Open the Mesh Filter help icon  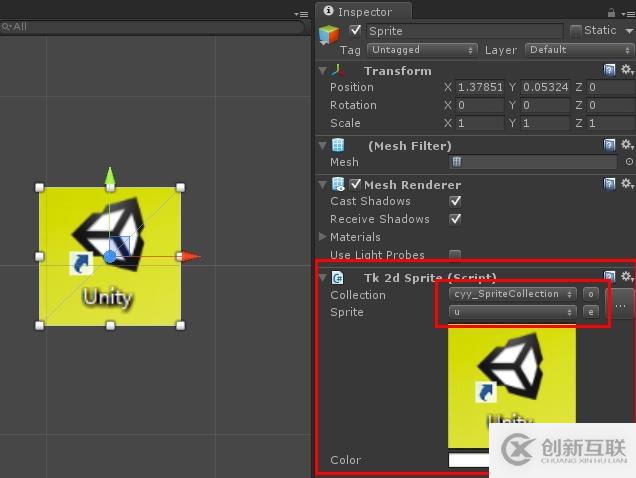tap(609, 145)
